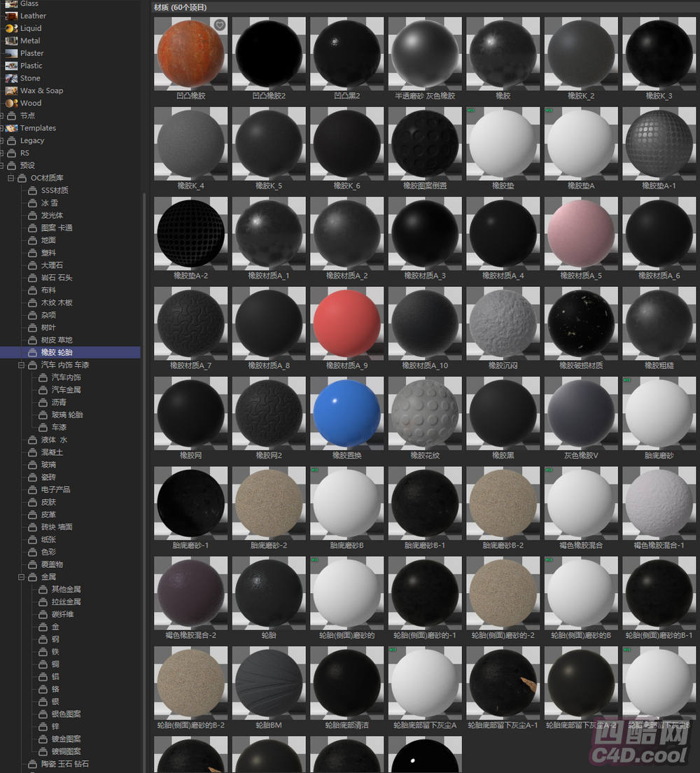Click the Stone category icon

tap(11, 78)
